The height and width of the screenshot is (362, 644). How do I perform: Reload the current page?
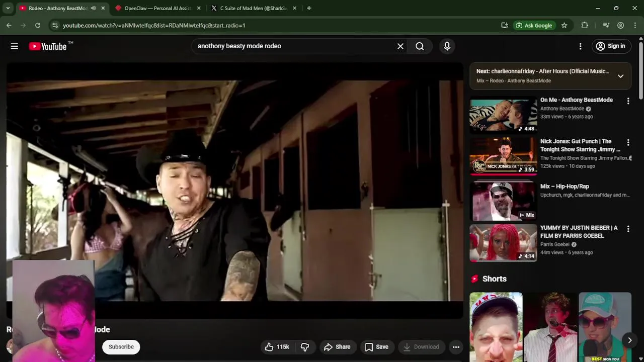(x=38, y=25)
